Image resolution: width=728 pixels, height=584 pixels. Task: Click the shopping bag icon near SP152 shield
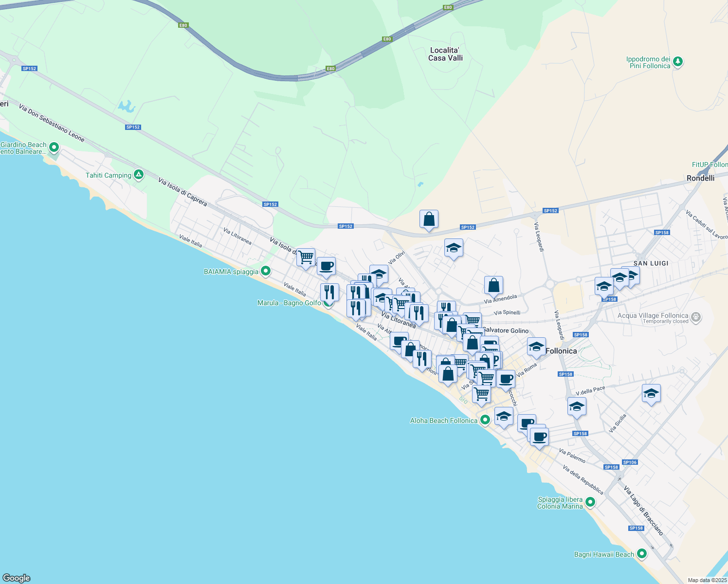point(429,219)
